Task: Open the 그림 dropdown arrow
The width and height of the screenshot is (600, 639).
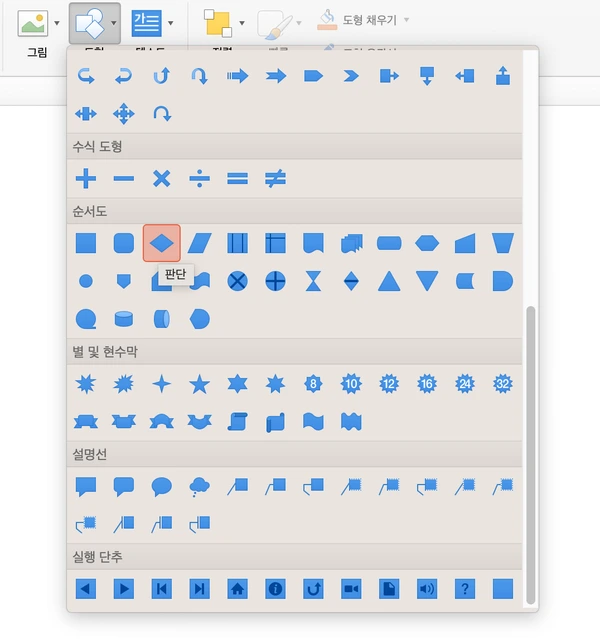Action: 57,23
